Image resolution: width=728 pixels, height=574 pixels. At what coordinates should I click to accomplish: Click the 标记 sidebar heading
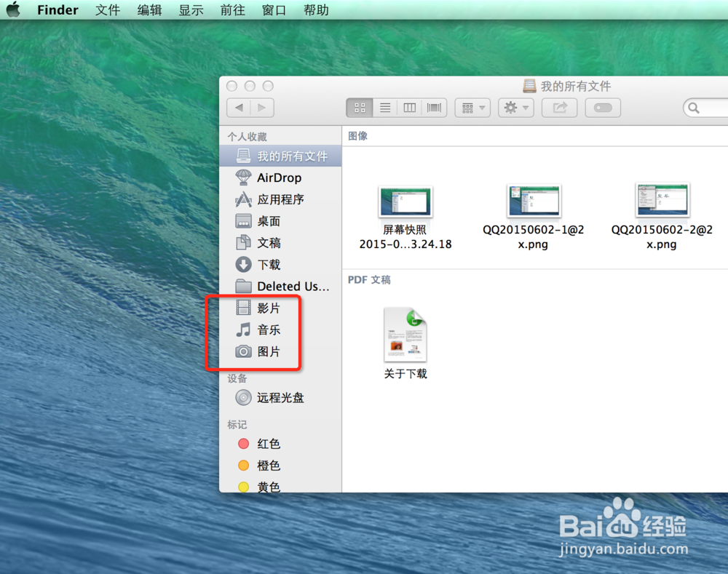(x=237, y=425)
